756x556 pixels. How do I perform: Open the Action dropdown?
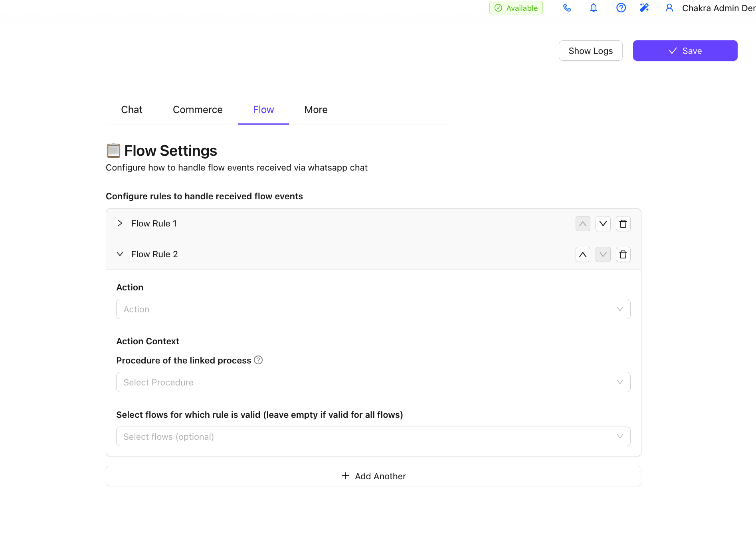(373, 309)
